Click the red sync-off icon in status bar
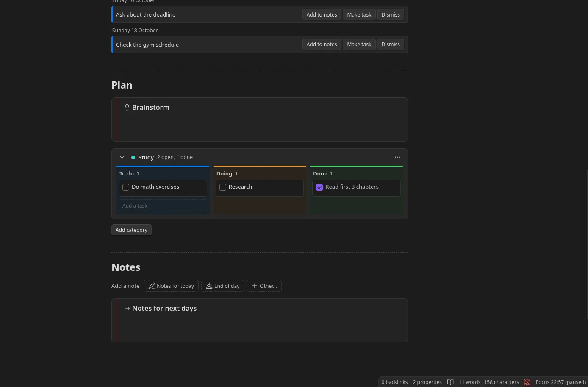Screen dimensions: 588x387 [x=527, y=382]
